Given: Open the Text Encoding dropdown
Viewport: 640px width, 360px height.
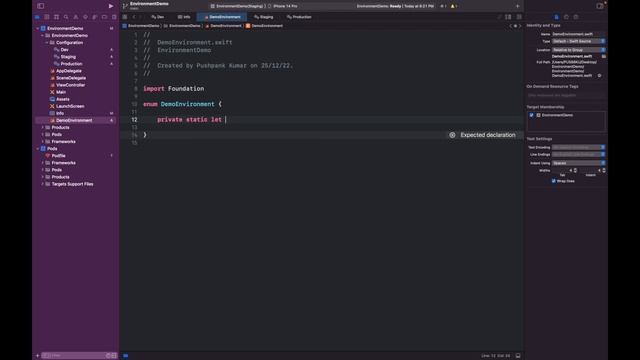Looking at the screenshot, I should click(x=578, y=147).
